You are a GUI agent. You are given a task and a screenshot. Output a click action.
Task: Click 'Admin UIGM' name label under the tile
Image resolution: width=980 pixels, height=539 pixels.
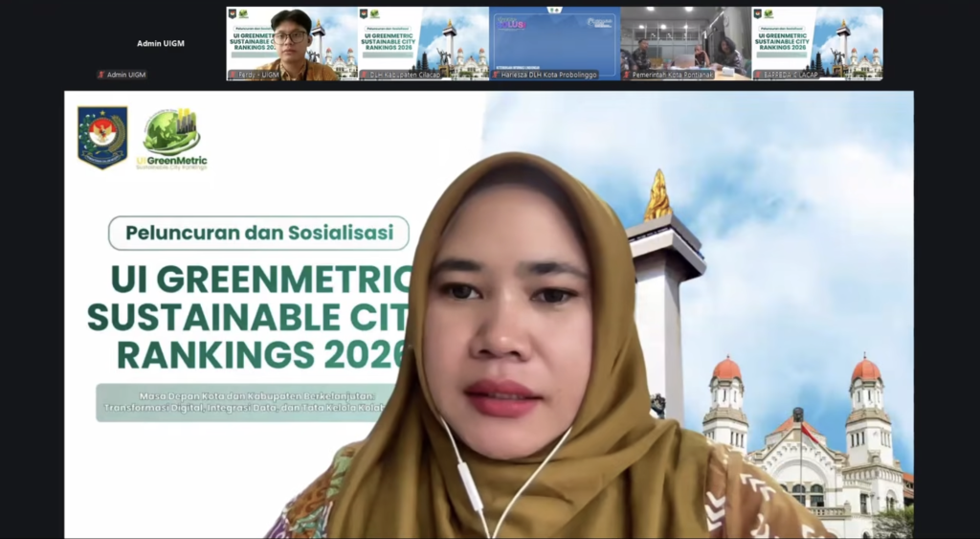[x=126, y=75]
